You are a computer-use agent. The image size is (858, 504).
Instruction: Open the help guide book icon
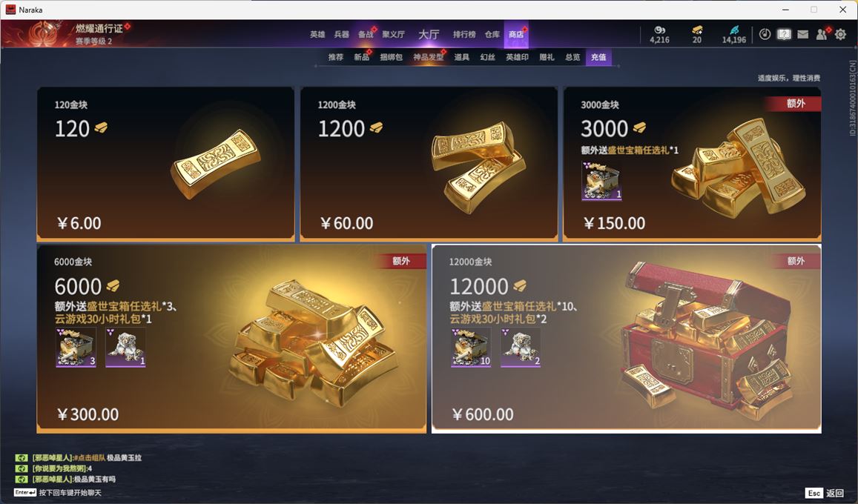(784, 34)
